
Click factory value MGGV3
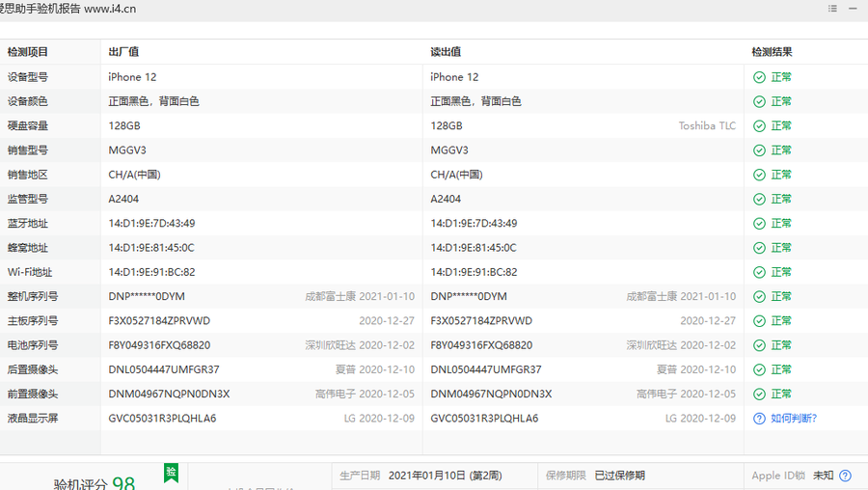[127, 150]
